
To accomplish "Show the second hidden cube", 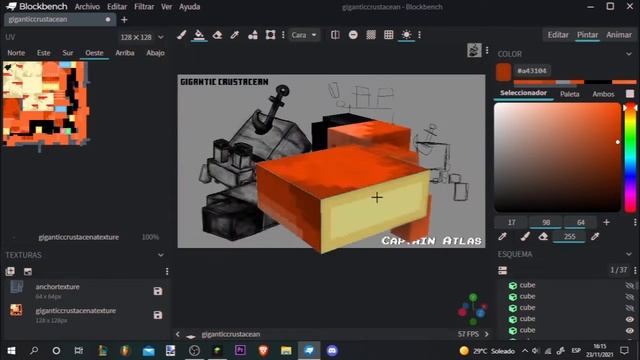I will 629,297.
